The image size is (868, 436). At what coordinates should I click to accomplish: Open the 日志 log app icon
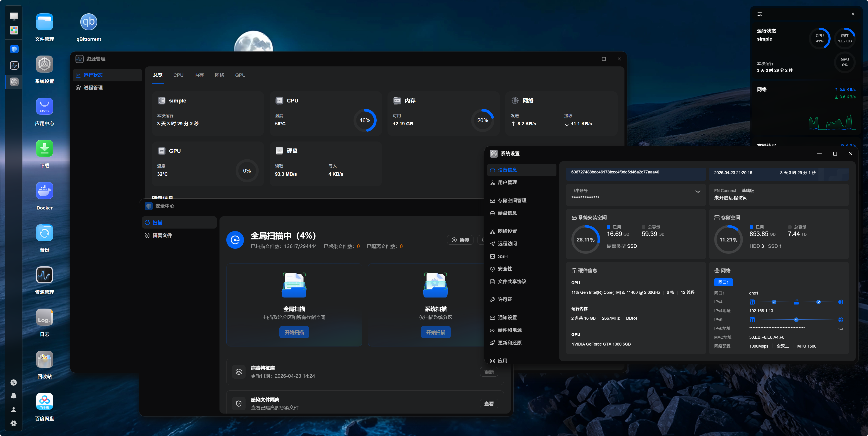pos(44,317)
